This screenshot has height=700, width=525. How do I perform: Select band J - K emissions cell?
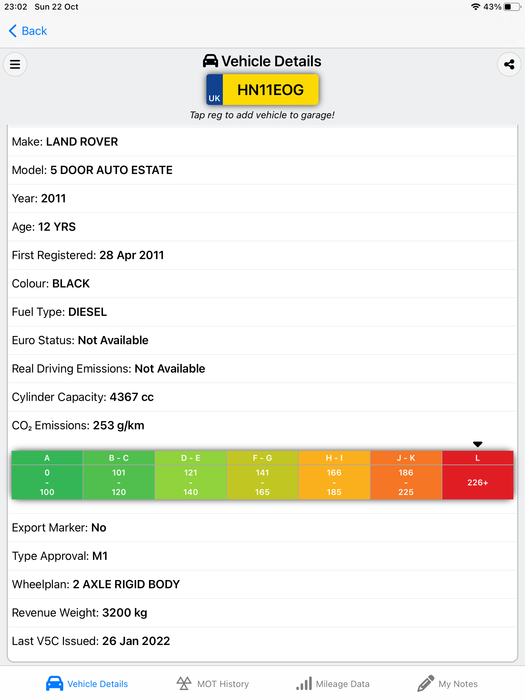pyautogui.click(x=406, y=475)
